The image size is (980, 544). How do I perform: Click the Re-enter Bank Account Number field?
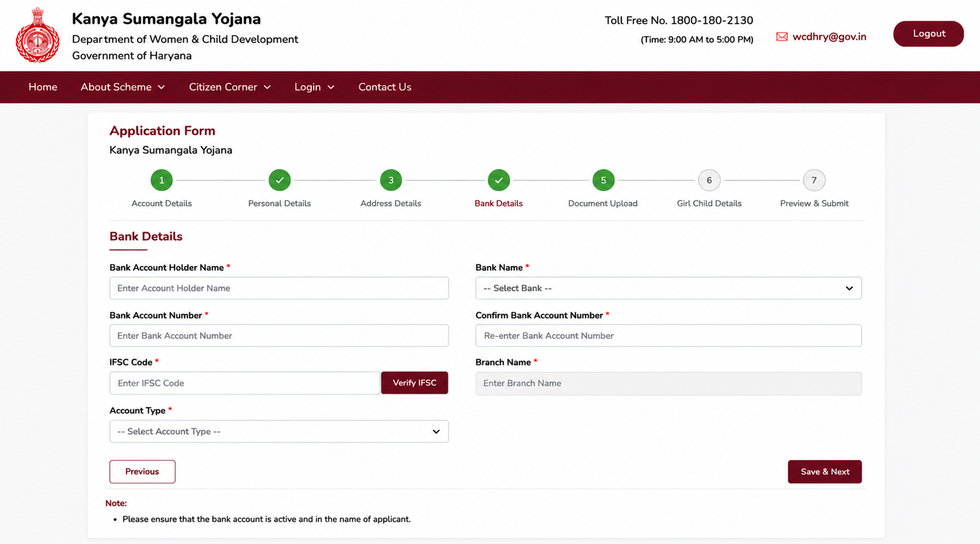coord(668,335)
